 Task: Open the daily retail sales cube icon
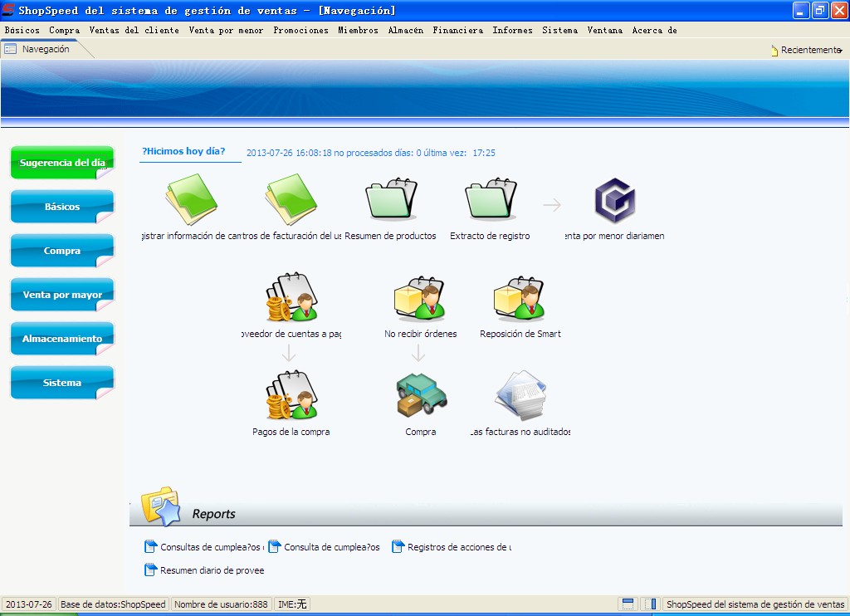click(615, 201)
